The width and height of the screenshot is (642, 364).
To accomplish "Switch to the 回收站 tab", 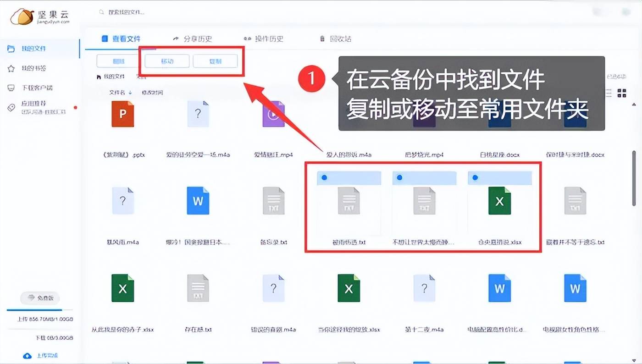I will [x=336, y=39].
